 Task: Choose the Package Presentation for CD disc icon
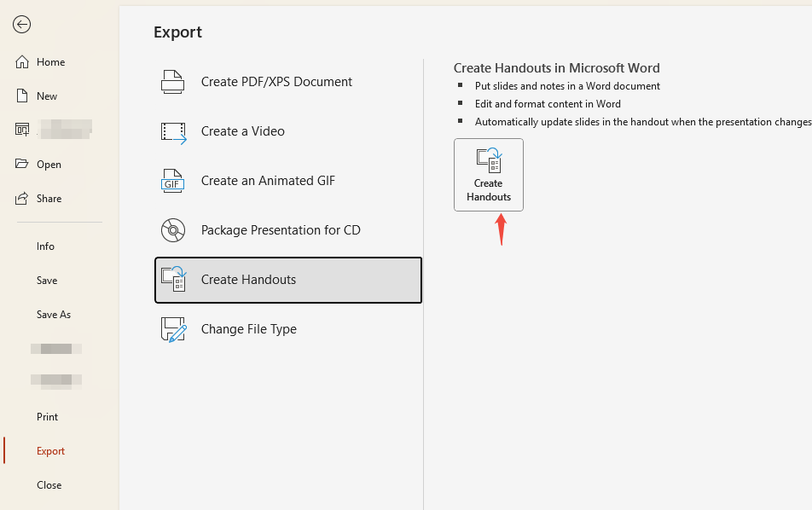173,230
